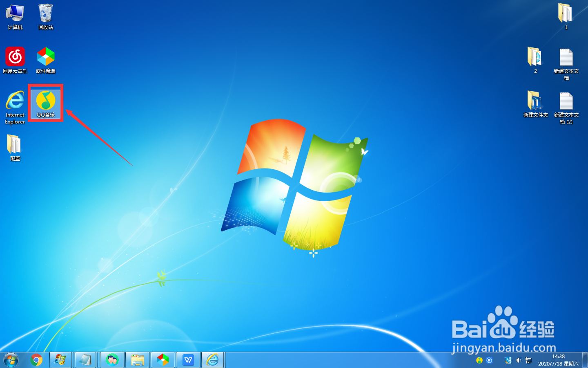The width and height of the screenshot is (588, 368).
Task: Select the 新建文件夹 folder
Action: [x=535, y=104]
